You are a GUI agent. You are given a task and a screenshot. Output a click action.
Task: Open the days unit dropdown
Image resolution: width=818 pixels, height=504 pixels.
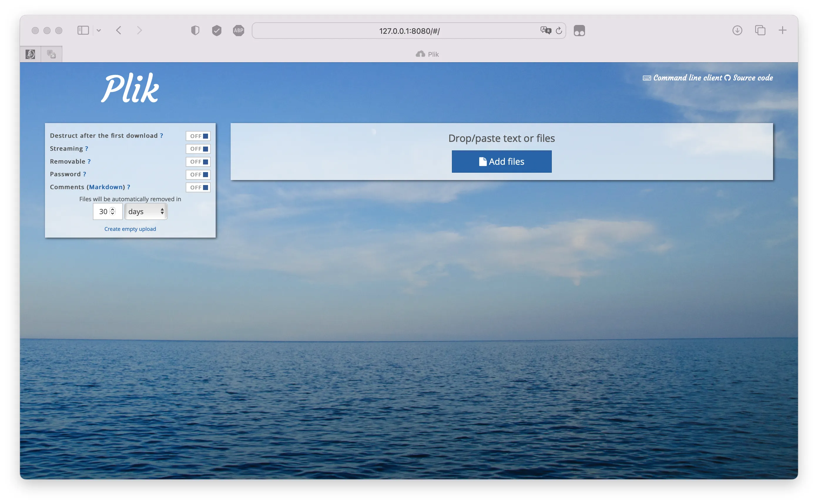(x=146, y=212)
